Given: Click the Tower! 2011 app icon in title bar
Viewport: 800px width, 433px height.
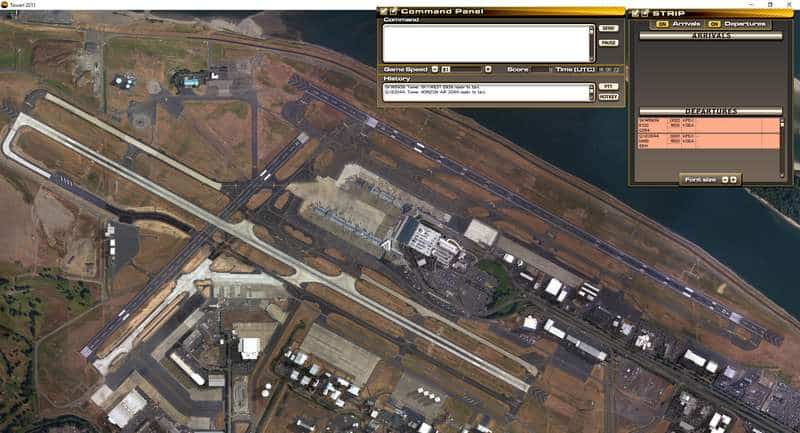Looking at the screenshot, I should point(5,4).
